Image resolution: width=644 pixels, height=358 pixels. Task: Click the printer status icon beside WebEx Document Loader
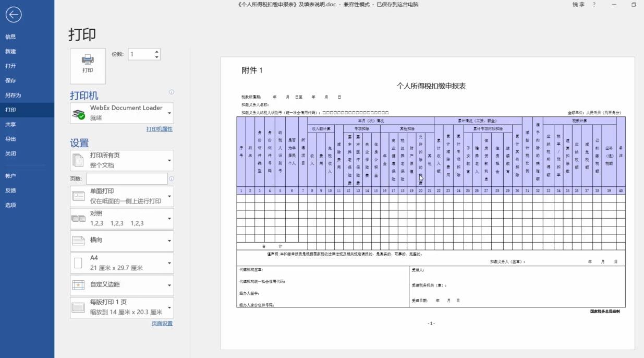79,114
